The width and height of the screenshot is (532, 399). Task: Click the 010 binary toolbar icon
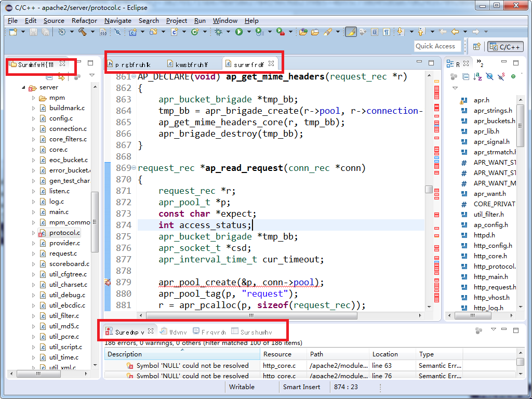tap(103, 32)
